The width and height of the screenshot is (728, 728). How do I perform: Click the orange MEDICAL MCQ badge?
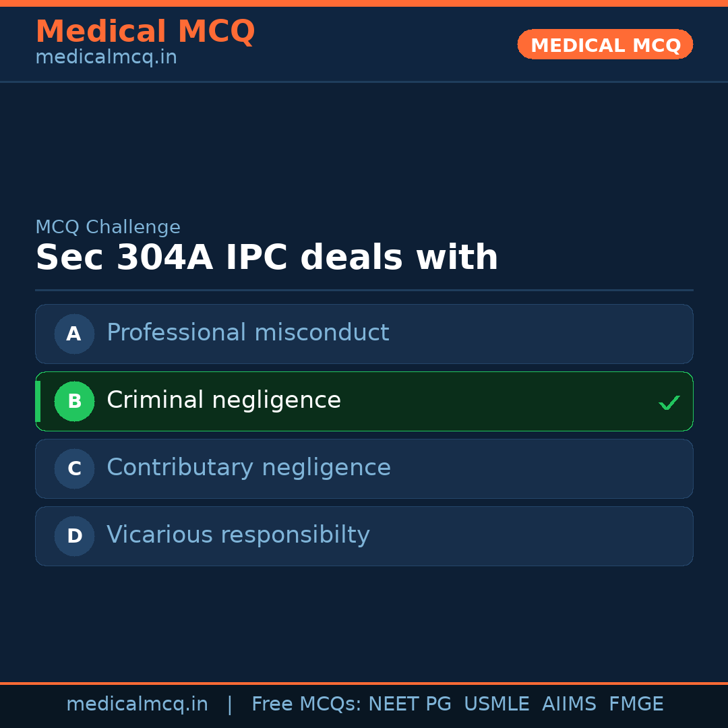[605, 44]
